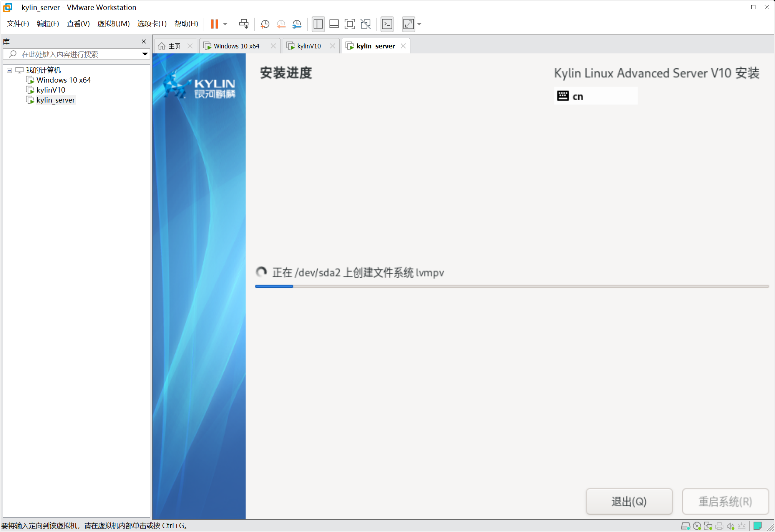The image size is (775, 532).
Task: Click the 重启系统(R) button
Action: pyautogui.click(x=725, y=501)
